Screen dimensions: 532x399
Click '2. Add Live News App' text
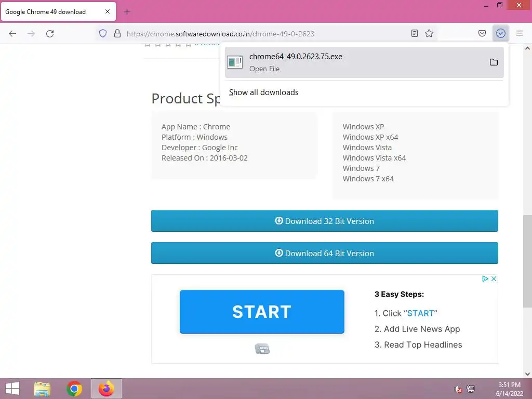(417, 329)
